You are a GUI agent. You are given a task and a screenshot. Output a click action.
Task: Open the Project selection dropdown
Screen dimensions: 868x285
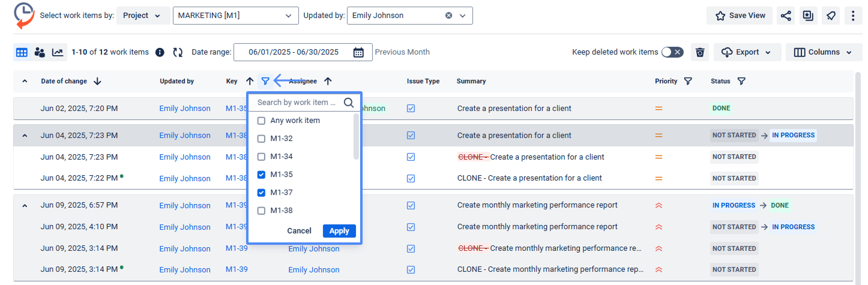pyautogui.click(x=142, y=16)
